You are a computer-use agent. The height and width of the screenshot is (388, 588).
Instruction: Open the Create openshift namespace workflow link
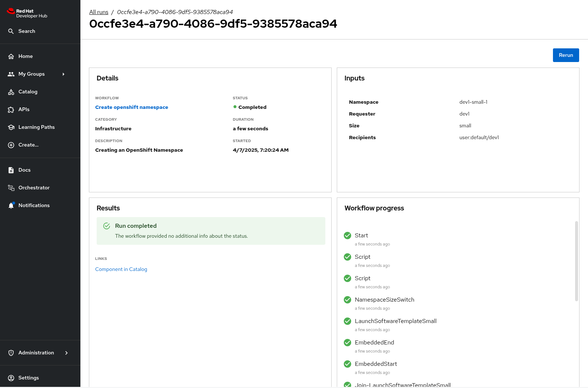(x=132, y=107)
